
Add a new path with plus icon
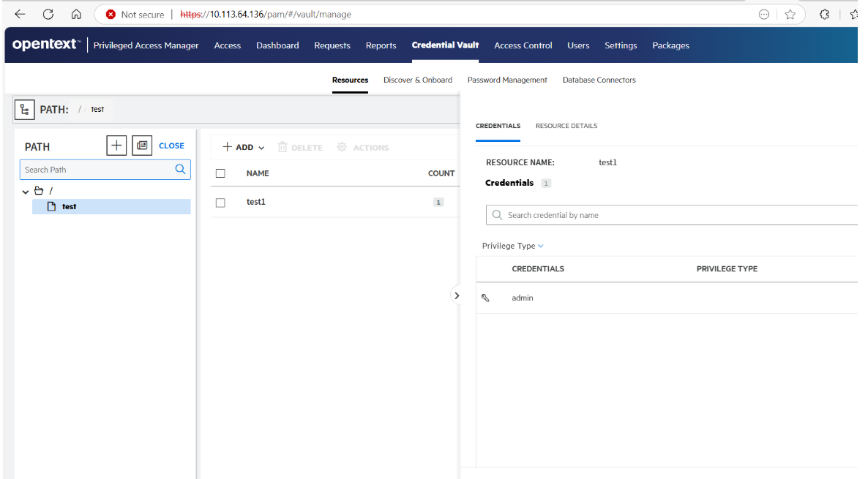pos(116,146)
